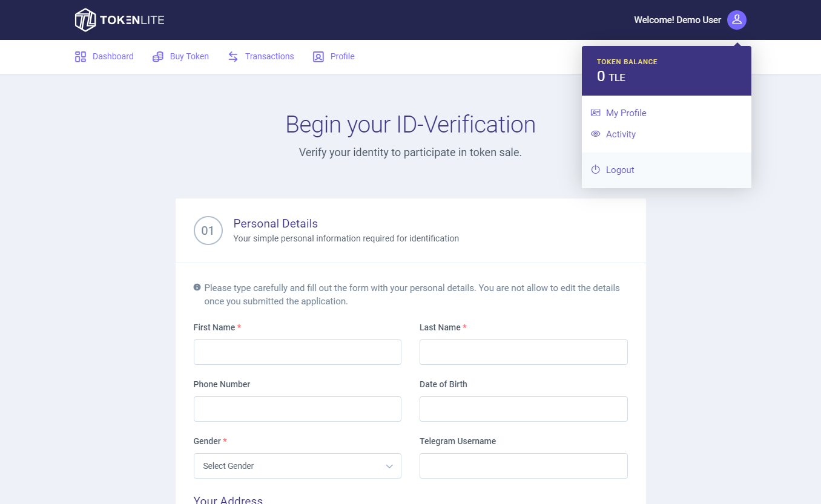Click the Activity eye icon

point(595,134)
